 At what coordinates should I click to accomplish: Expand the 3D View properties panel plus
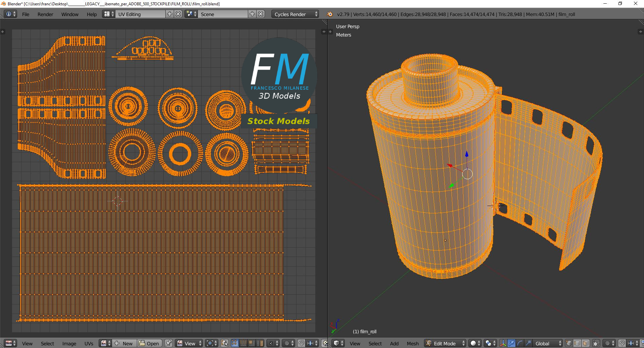(x=640, y=31)
